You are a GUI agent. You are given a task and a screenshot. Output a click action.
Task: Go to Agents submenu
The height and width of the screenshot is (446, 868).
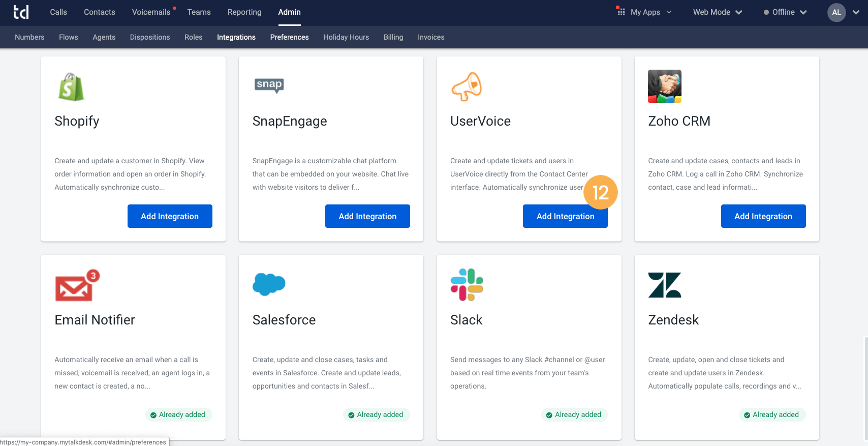pyautogui.click(x=104, y=37)
